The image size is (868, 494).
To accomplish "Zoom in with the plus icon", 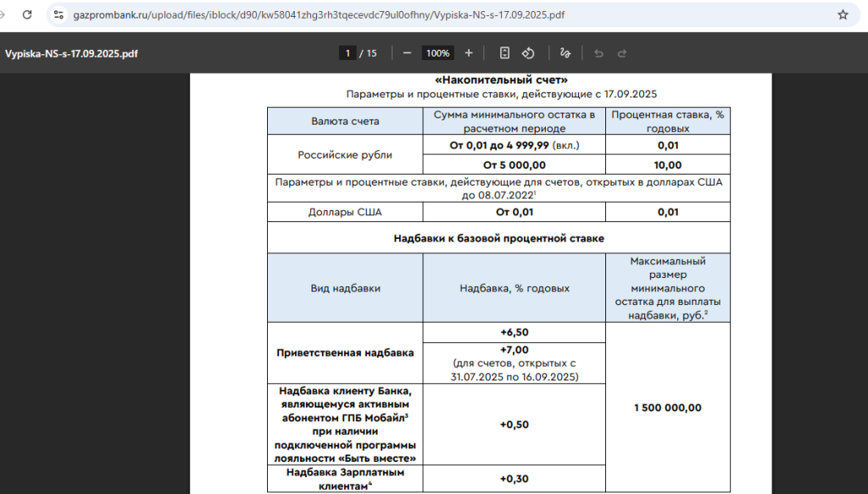I will pyautogui.click(x=469, y=53).
